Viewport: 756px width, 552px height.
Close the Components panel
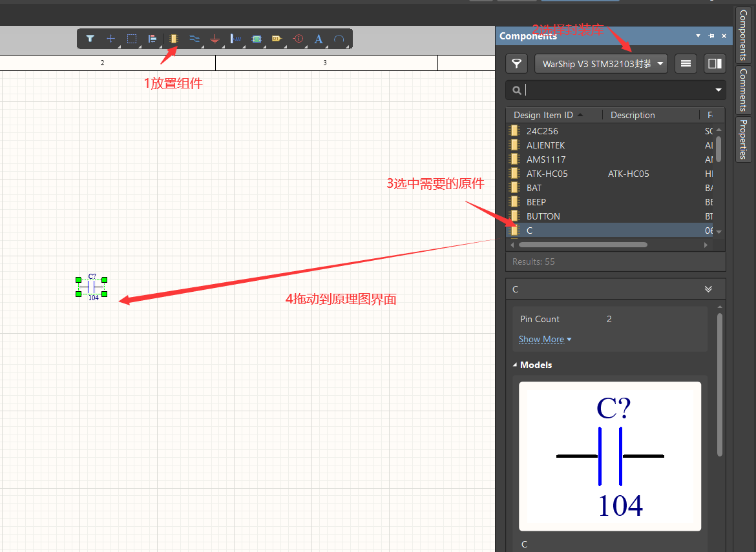[x=724, y=36]
